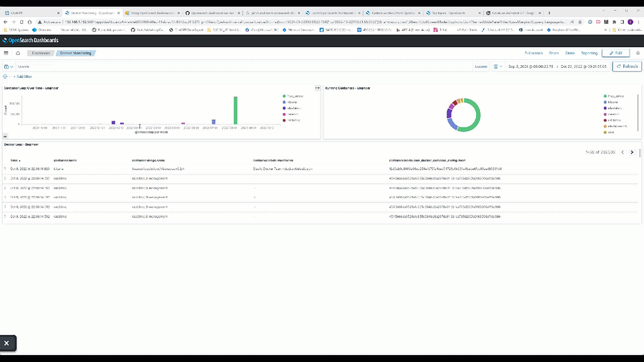Go to home via house icon
Viewport: 644px width, 362px height.
18,53
